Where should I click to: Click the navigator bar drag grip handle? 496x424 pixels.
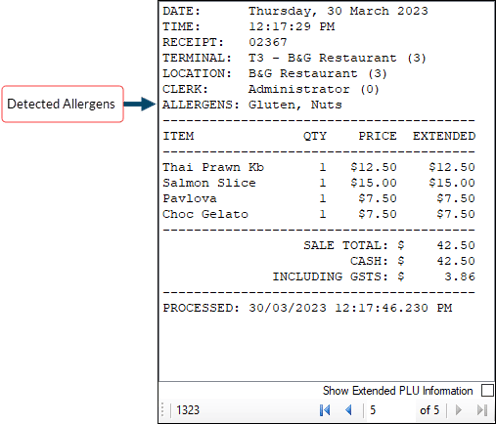(x=163, y=410)
